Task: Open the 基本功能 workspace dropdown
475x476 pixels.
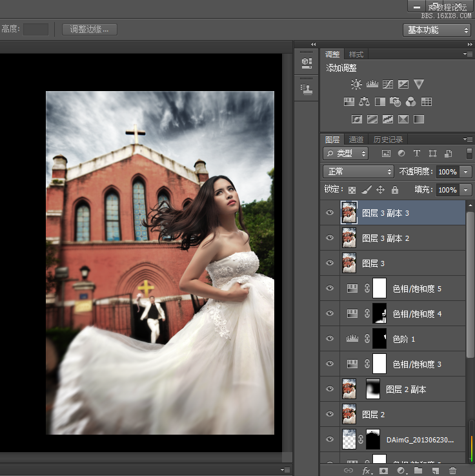Action: [x=438, y=30]
